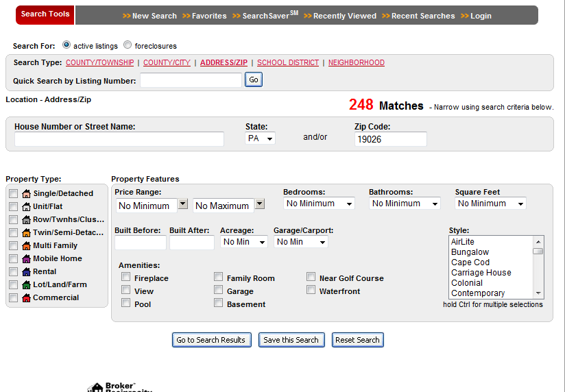Open the price No Minimum dropdown arrow
This screenshot has height=392, width=565.
[x=183, y=204]
